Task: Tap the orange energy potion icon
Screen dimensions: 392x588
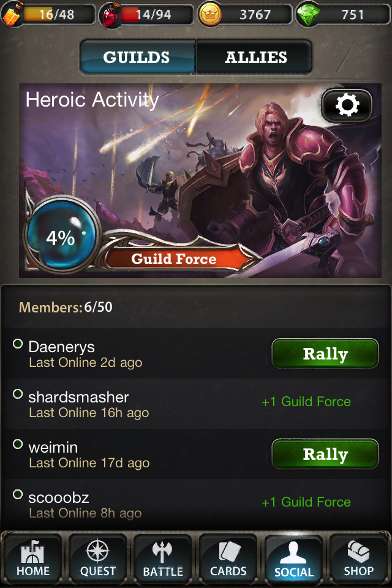Action: 12,14
